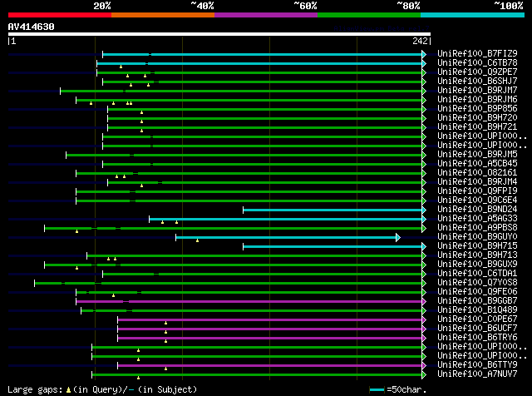
Task: Open hit UniRef100_B6SHJ7
Action: pos(477,82)
